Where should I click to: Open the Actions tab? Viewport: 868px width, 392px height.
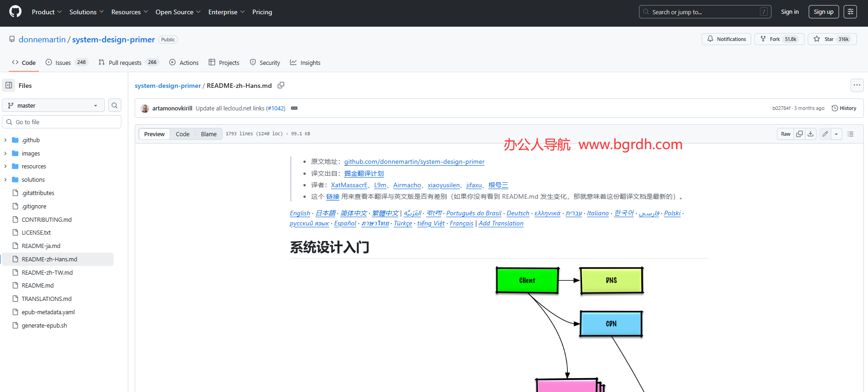[x=184, y=63]
